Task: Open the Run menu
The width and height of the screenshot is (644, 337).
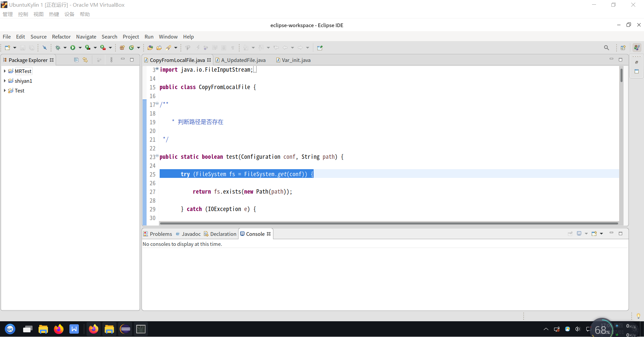Action: coord(149,37)
